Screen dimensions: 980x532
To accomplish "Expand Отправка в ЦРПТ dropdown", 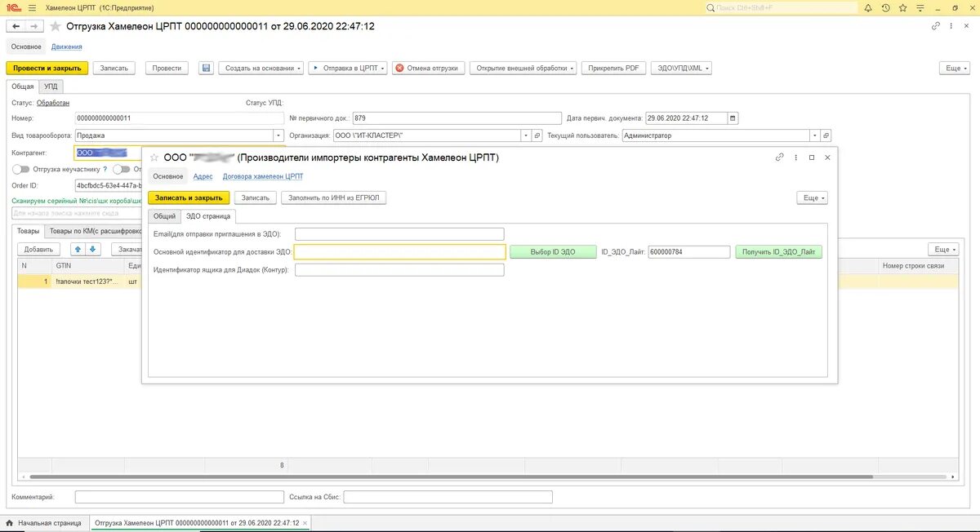I will [x=348, y=68].
